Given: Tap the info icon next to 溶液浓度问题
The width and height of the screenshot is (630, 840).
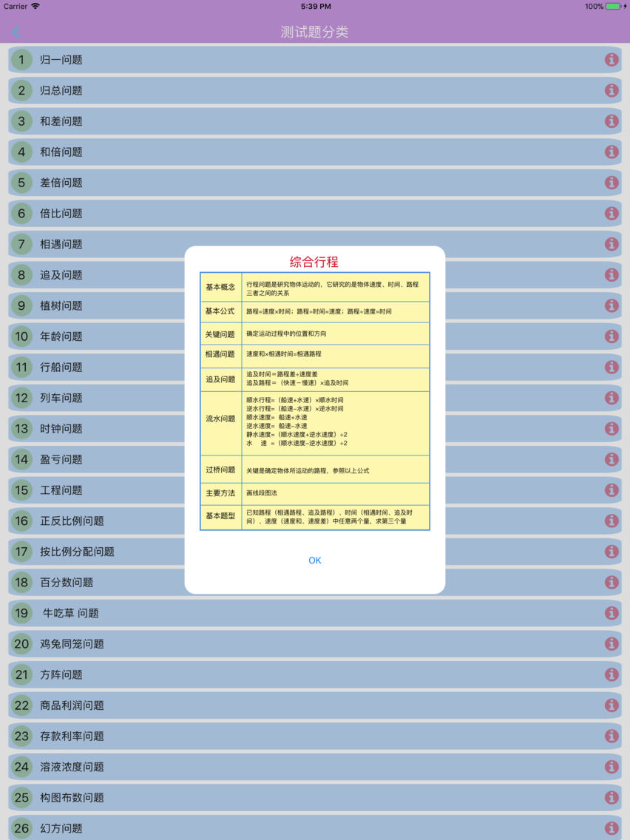Looking at the screenshot, I should point(612,767).
